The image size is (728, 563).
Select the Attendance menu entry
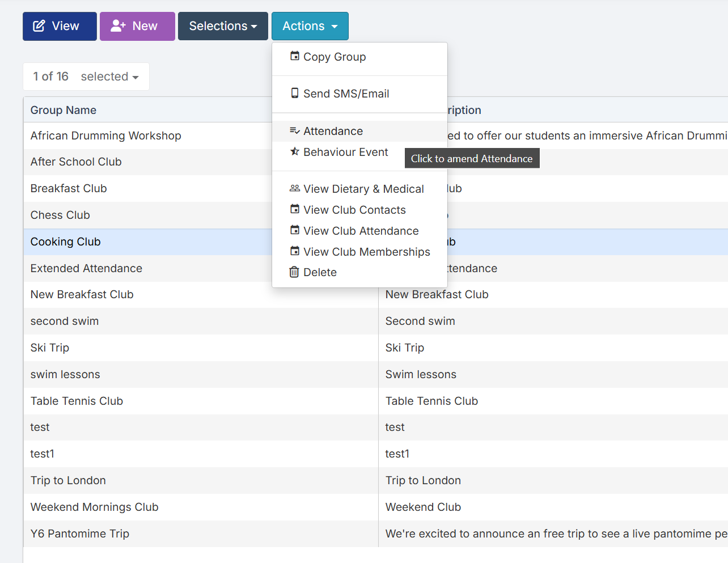click(x=333, y=131)
